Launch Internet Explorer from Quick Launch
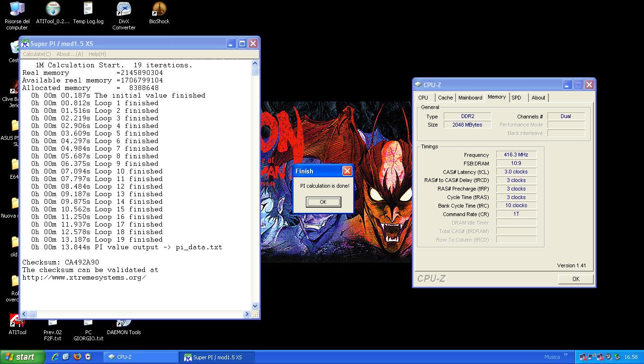Screen dimensions: 644x364 coord(55,357)
